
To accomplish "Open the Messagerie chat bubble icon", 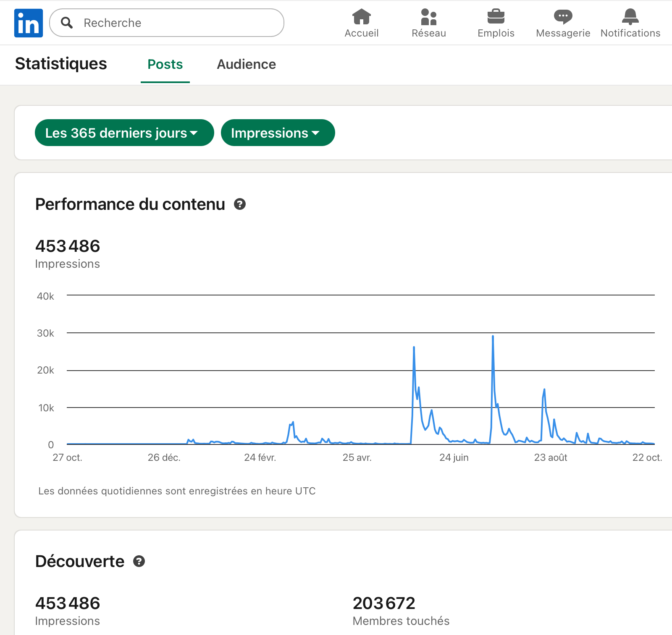I will point(563,17).
